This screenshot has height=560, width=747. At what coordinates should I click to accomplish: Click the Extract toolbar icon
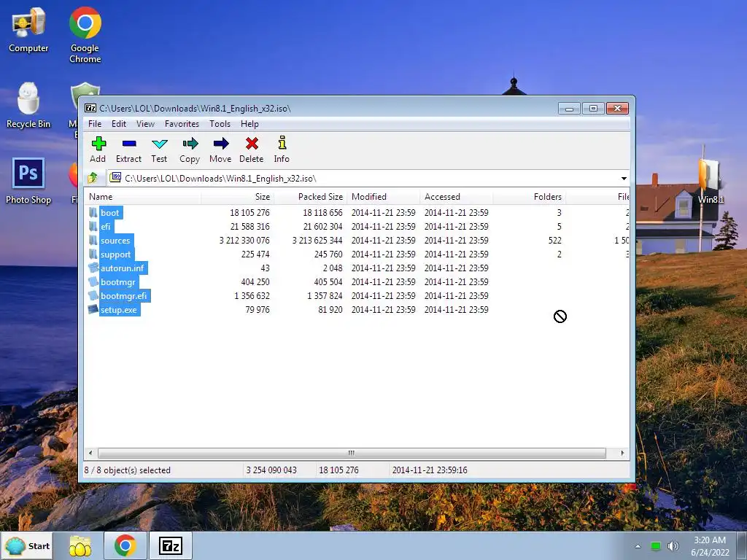coord(128,149)
